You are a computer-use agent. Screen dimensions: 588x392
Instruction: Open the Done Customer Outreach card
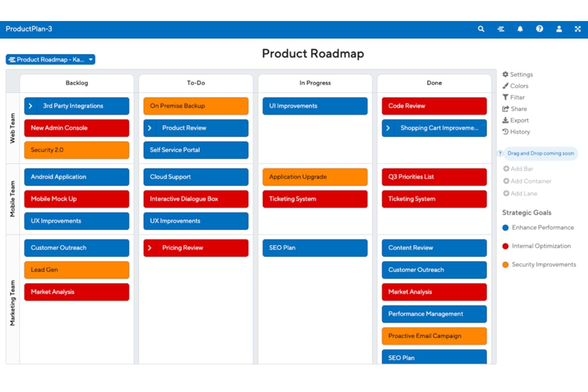(434, 270)
